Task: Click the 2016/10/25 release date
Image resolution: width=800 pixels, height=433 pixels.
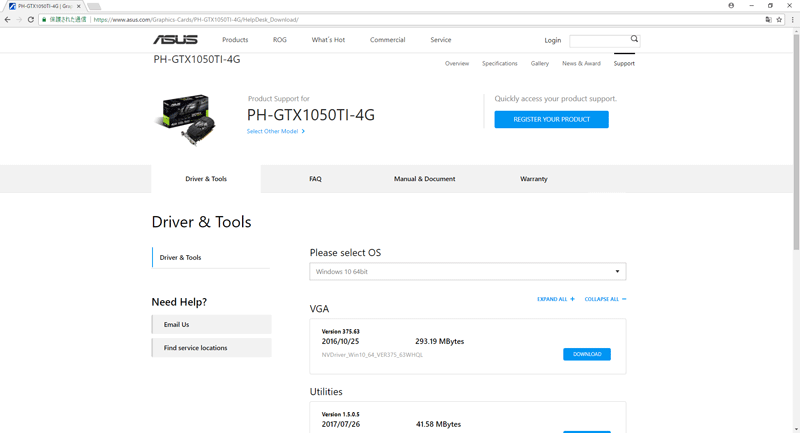Action: pos(340,341)
